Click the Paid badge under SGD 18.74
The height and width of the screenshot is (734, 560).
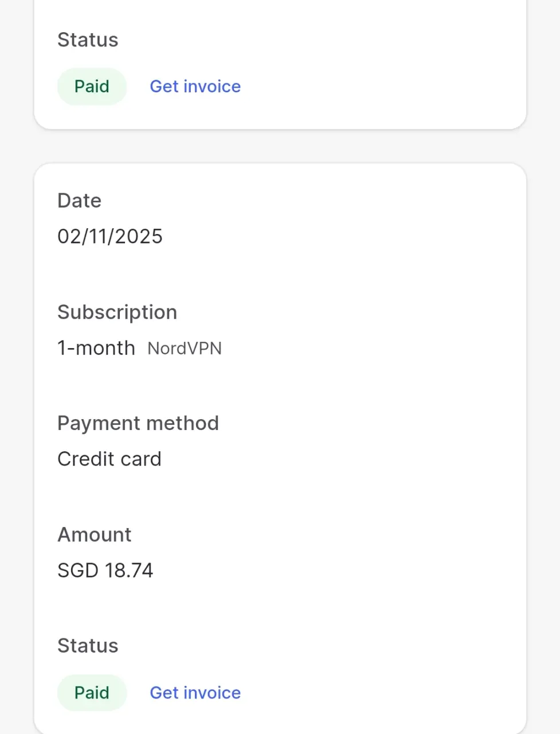pyautogui.click(x=92, y=693)
